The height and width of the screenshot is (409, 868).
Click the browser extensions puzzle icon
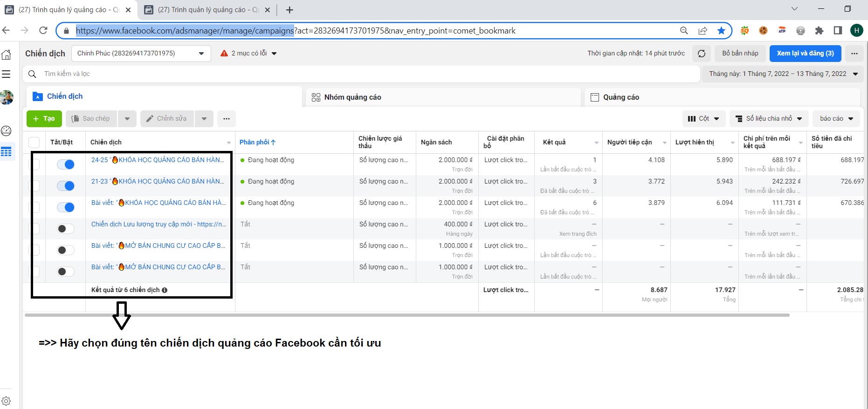pyautogui.click(x=819, y=31)
